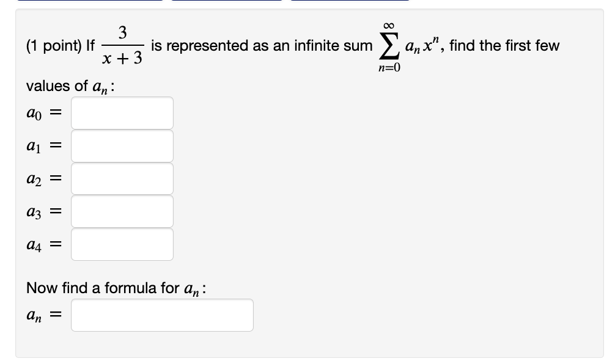
Task: Click the 1 point problem label
Action: [x=53, y=45]
